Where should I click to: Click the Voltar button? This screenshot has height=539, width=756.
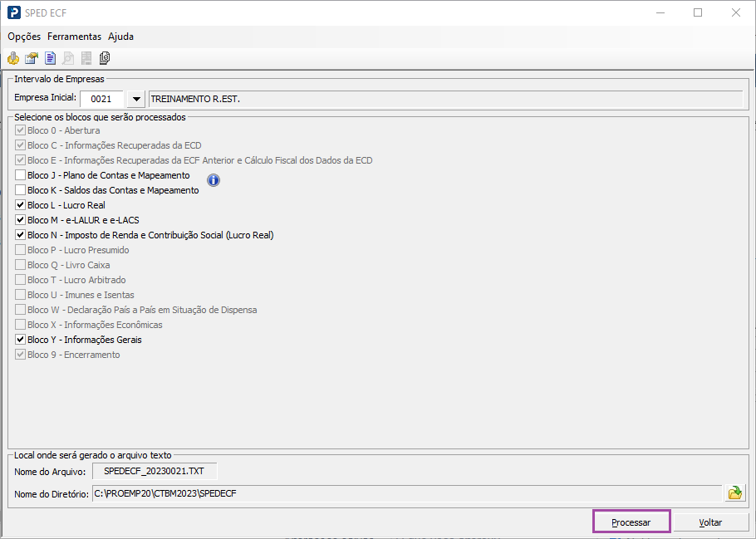click(710, 522)
